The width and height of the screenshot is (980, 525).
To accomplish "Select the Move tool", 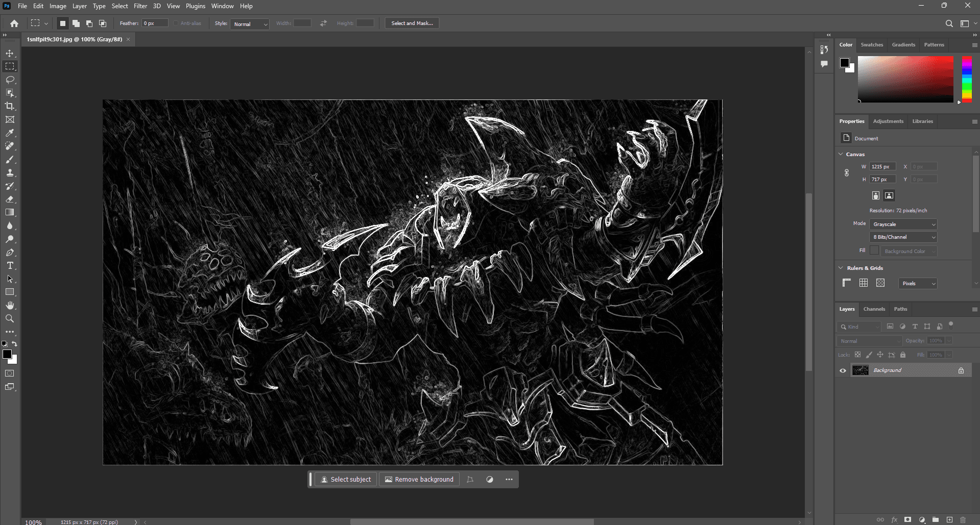I will pos(10,54).
